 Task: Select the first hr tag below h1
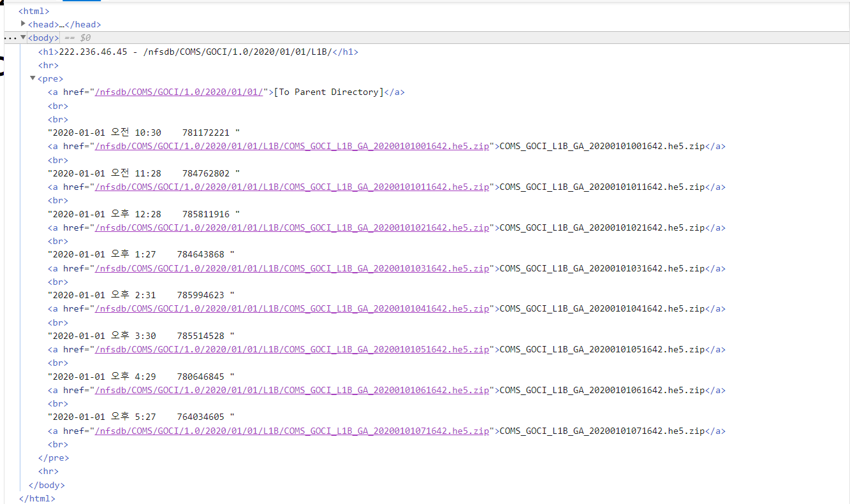coord(48,65)
